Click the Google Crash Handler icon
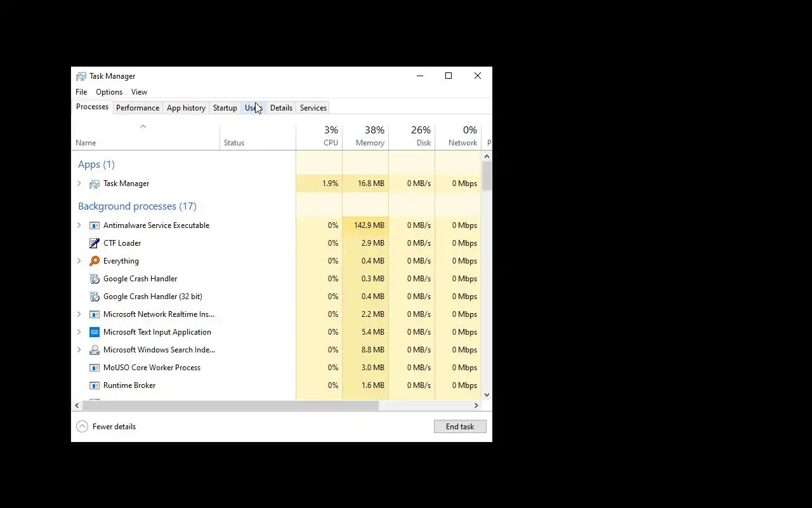The width and height of the screenshot is (812, 508). [95, 279]
